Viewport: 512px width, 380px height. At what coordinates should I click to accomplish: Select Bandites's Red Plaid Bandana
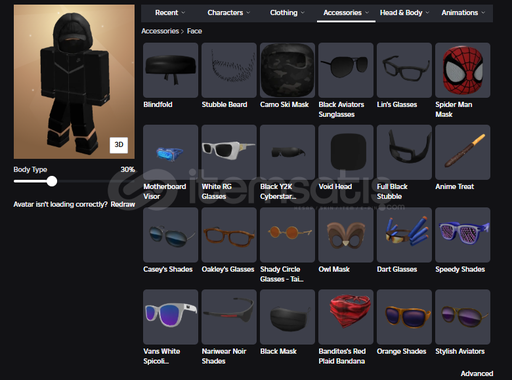346,317
